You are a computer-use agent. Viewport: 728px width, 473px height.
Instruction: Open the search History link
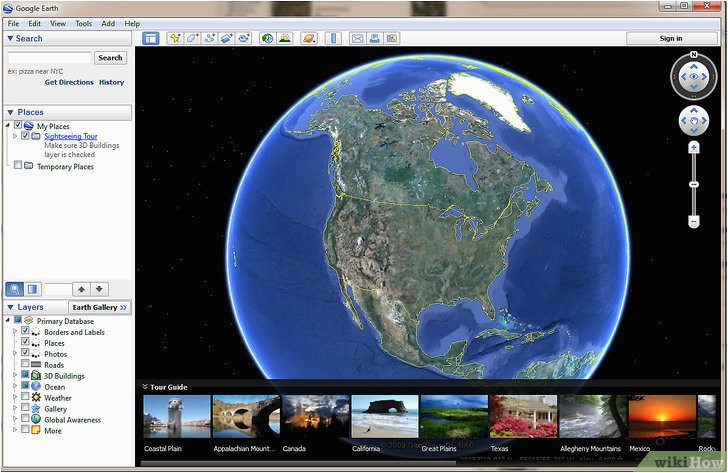[111, 82]
